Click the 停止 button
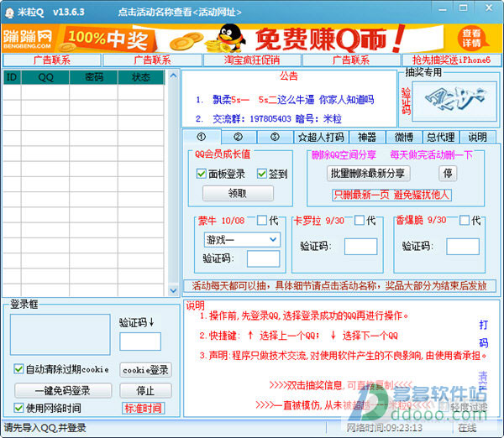 click(x=145, y=390)
